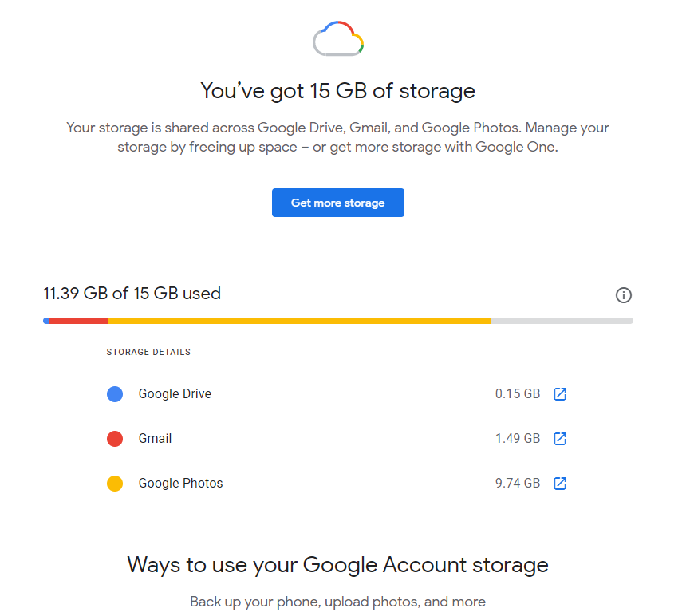
Task: Click the You've got 15 GB heading
Action: 337,91
